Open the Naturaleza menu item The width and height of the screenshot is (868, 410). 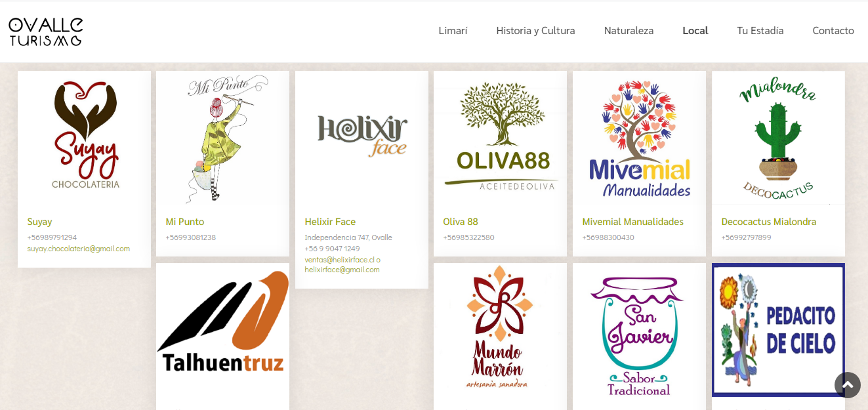[629, 31]
